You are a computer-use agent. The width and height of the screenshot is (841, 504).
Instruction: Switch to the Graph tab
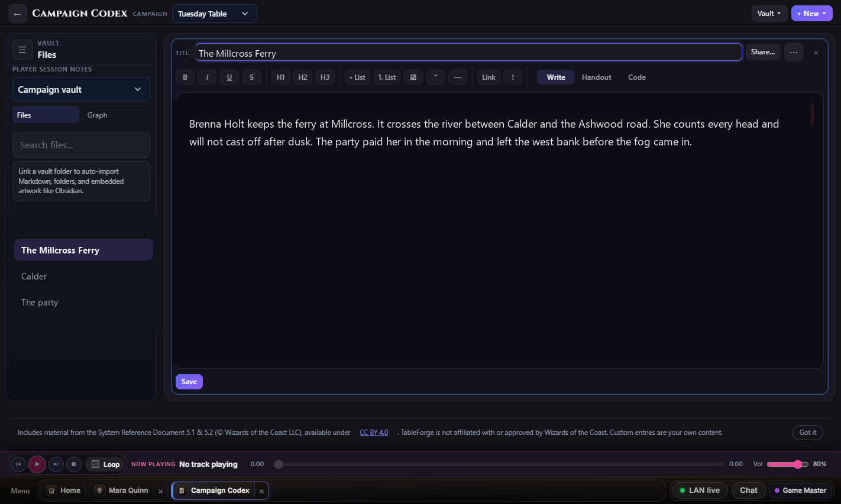97,115
